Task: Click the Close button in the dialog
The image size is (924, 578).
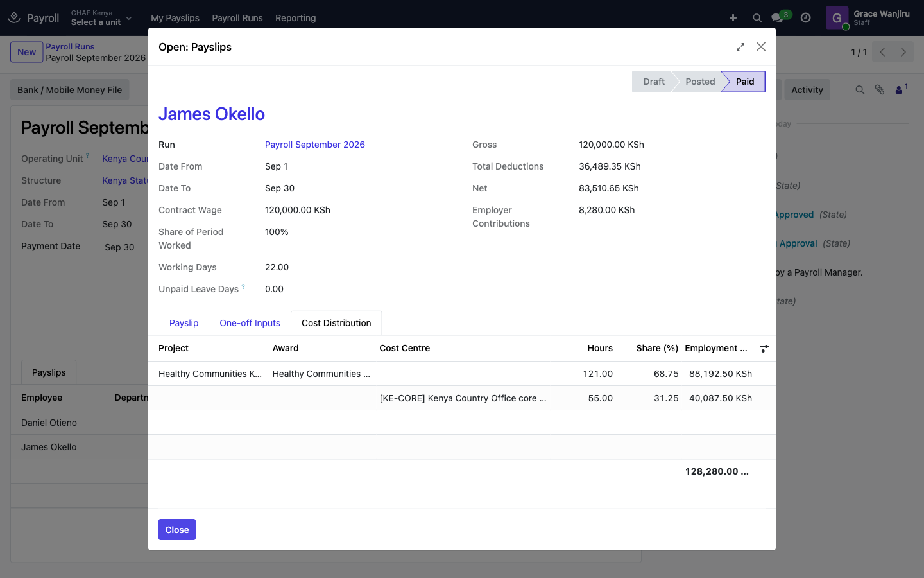Action: [177, 530]
